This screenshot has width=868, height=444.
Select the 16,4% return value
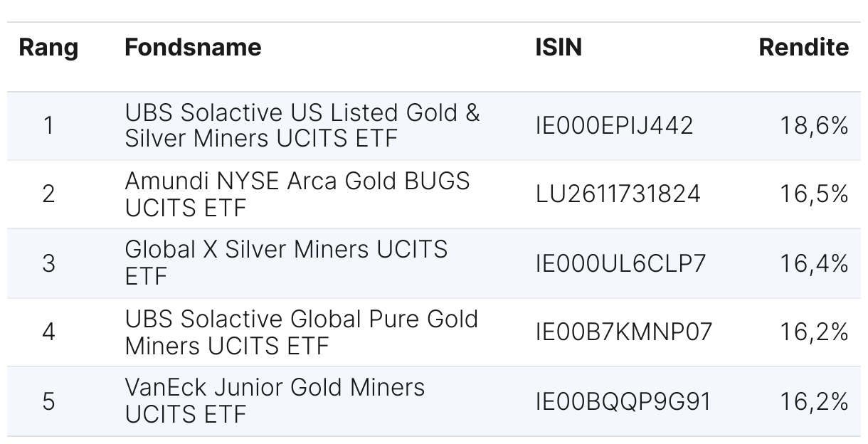click(x=814, y=263)
